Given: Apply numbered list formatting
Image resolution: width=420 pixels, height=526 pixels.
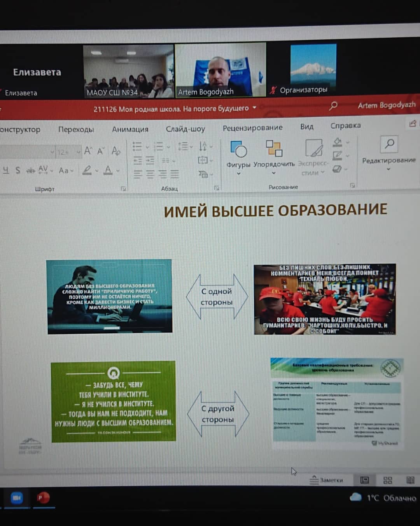Looking at the screenshot, I should (x=158, y=147).
